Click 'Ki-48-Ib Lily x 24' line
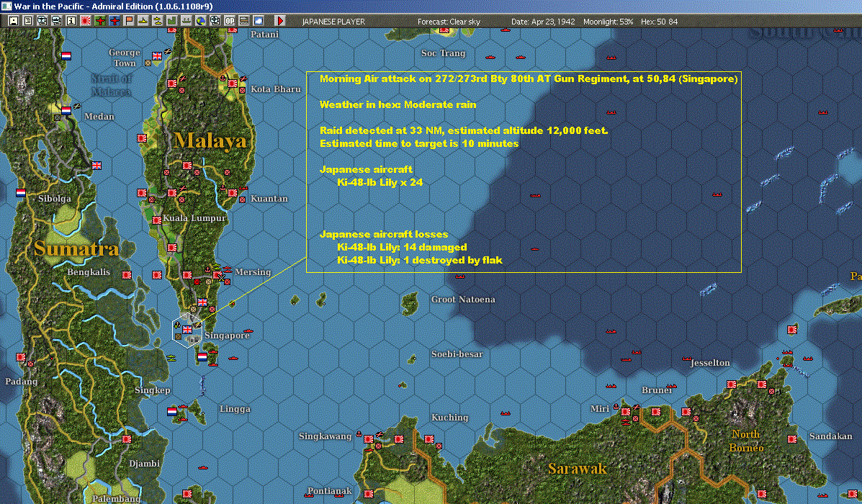 point(380,182)
